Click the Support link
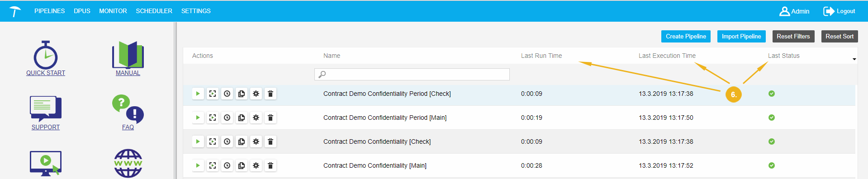This screenshot has width=868, height=179. (x=46, y=127)
